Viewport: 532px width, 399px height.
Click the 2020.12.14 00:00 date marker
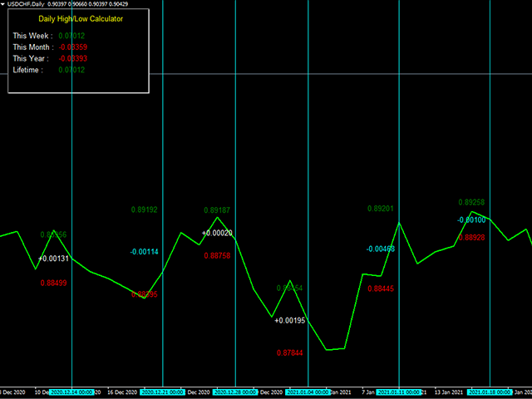click(71, 392)
